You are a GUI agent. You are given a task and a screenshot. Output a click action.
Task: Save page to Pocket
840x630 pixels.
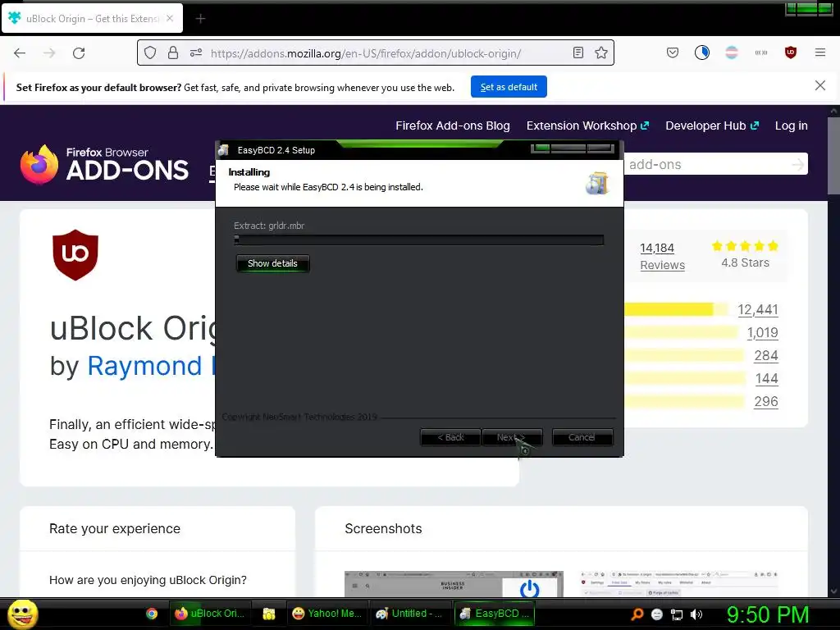(x=673, y=52)
